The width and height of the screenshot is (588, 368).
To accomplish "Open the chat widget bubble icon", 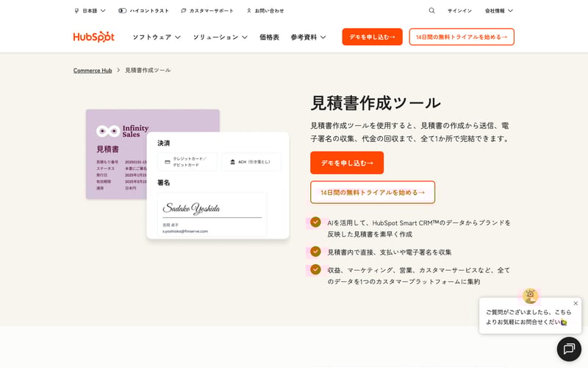I will [x=569, y=349].
